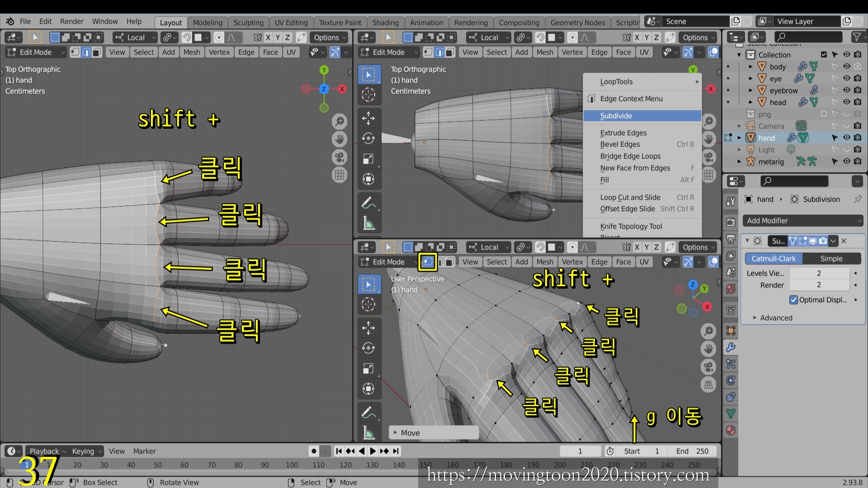Screen dimensions: 868x488
Task: Click frame 100 on timeline
Action: [292, 465]
